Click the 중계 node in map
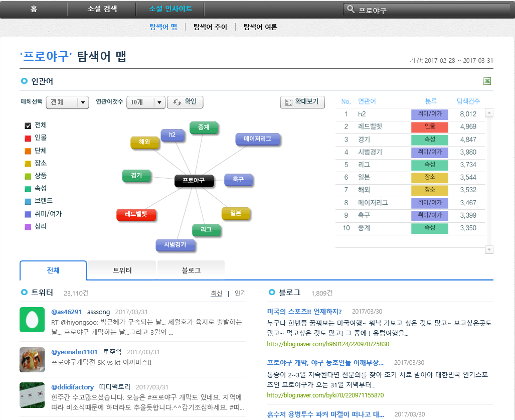This screenshot has width=515, height=420. click(x=204, y=127)
